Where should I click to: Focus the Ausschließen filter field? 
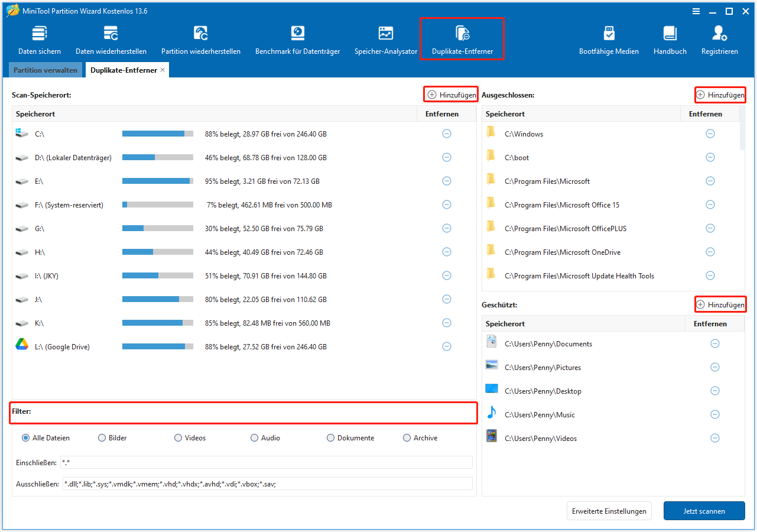click(x=268, y=484)
